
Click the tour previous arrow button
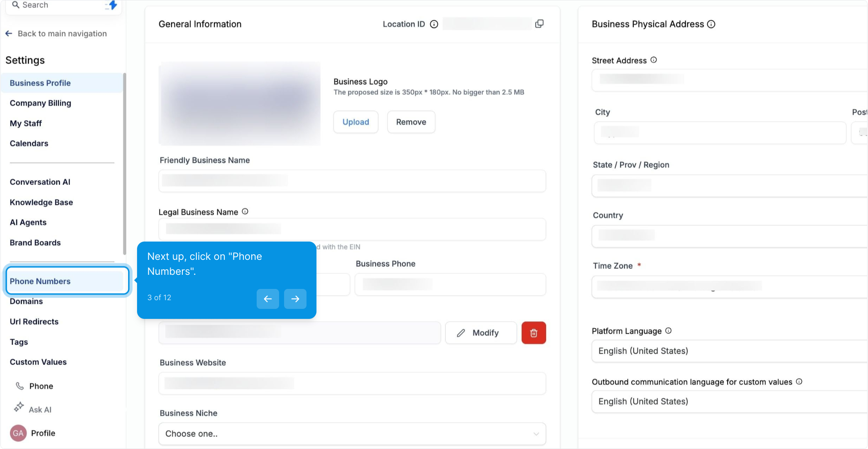[267, 299]
